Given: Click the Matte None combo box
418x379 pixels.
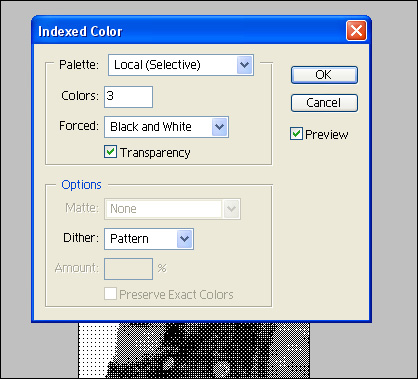Looking at the screenshot, I should pos(172,209).
